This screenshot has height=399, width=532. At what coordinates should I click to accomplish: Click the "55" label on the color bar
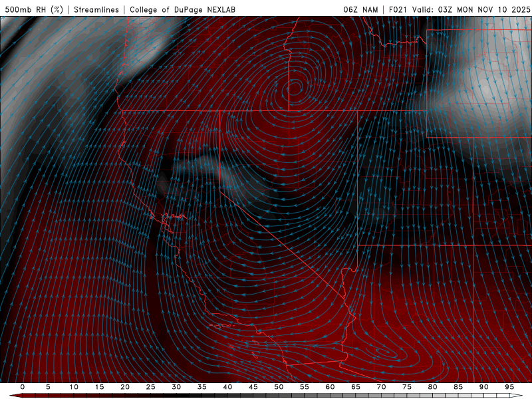(x=305, y=387)
